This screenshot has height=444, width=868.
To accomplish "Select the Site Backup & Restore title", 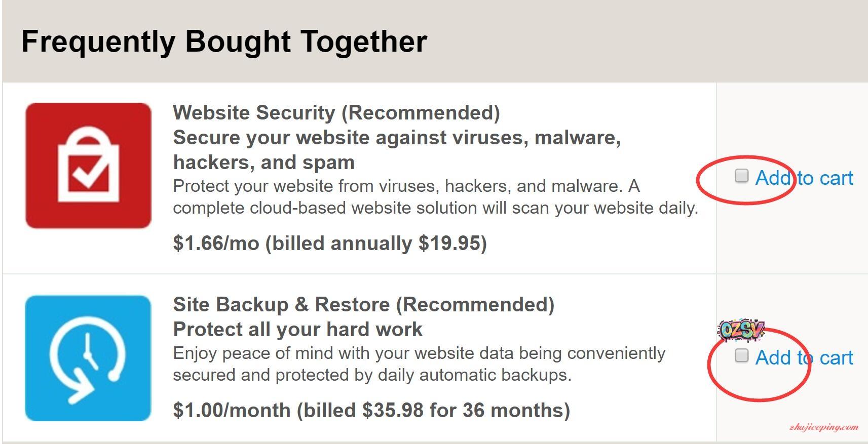I will pos(363,304).
